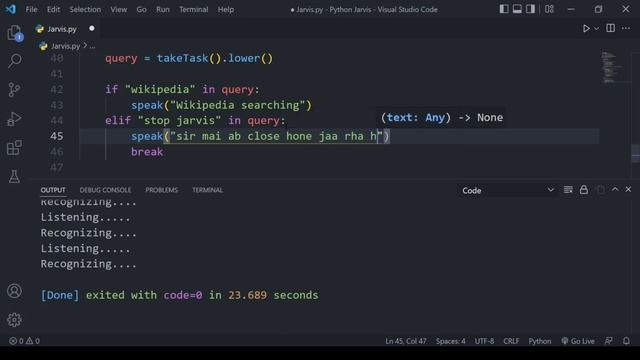The width and height of the screenshot is (640, 360).
Task: Click the 'takeTask' function call text
Action: 182,58
